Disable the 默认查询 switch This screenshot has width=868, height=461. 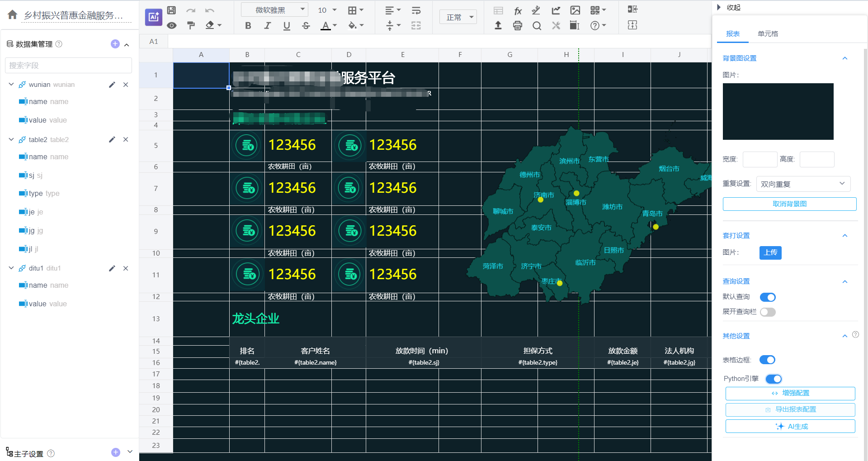[767, 297]
